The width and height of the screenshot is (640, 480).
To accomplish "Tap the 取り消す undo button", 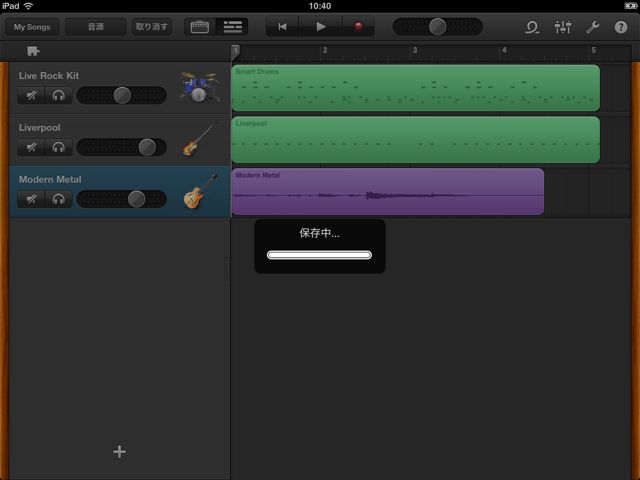I will pos(151,27).
